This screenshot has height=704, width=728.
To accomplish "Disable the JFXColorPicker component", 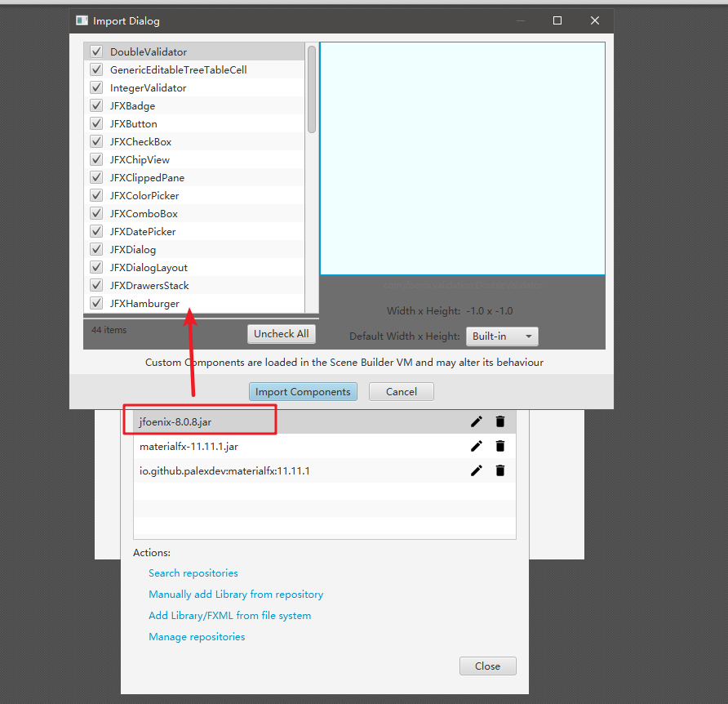I will click(x=95, y=195).
